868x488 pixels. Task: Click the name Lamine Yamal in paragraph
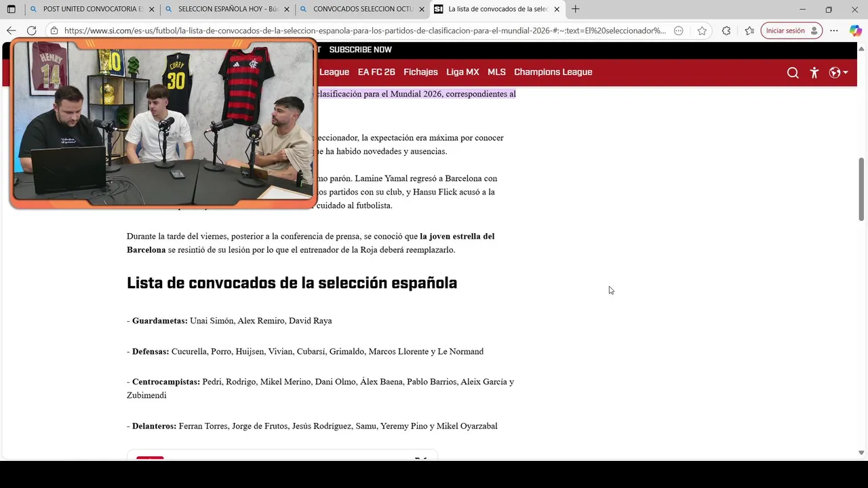(381, 178)
